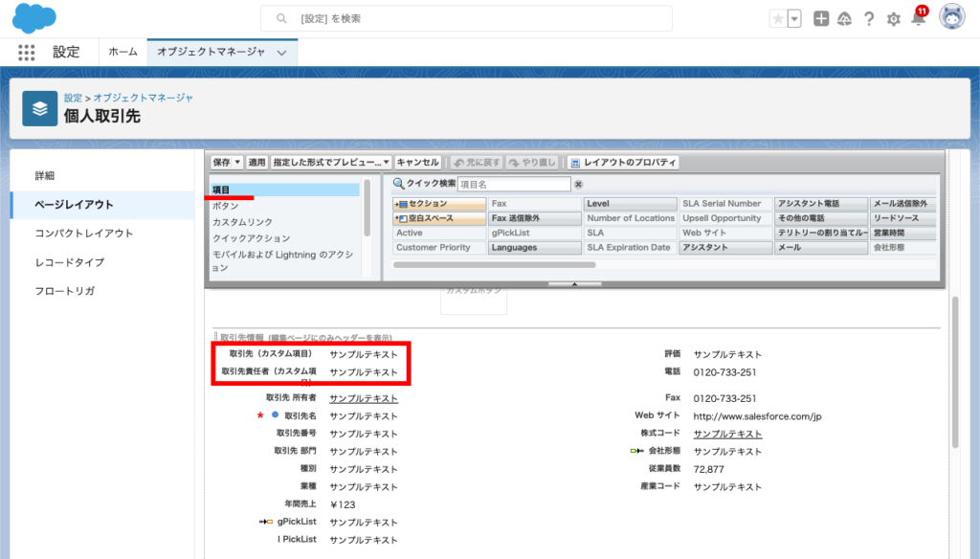Click the favorites star icon
This screenshot has width=980, height=559.
[777, 19]
